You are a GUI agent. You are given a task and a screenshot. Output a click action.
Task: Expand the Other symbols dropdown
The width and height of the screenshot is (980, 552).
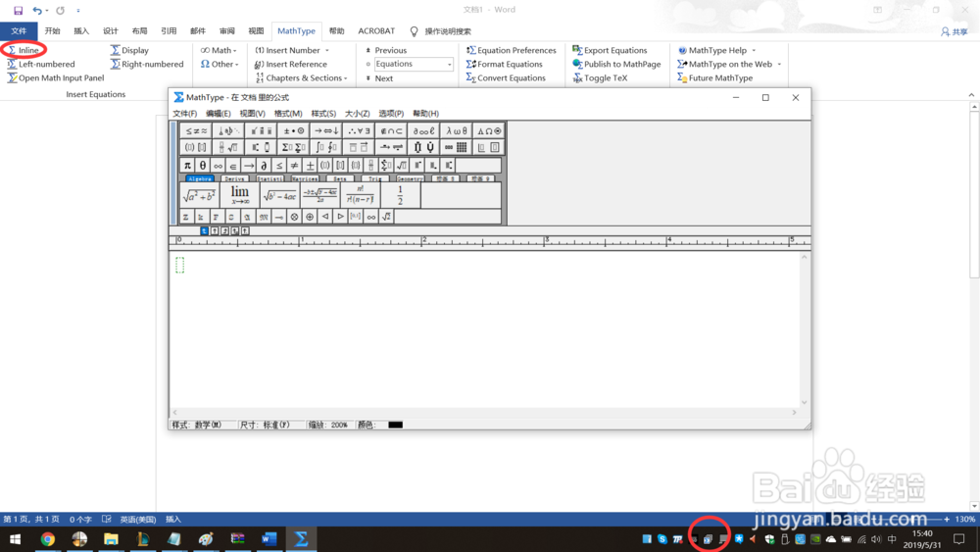tap(220, 64)
